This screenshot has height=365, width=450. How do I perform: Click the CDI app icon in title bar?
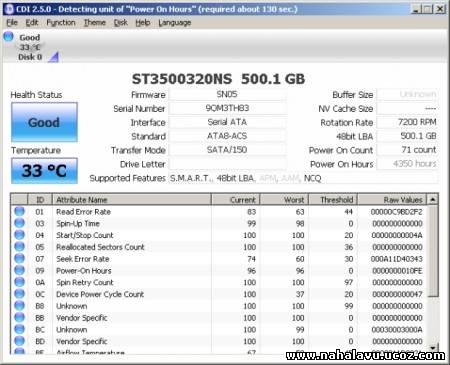(9, 9)
